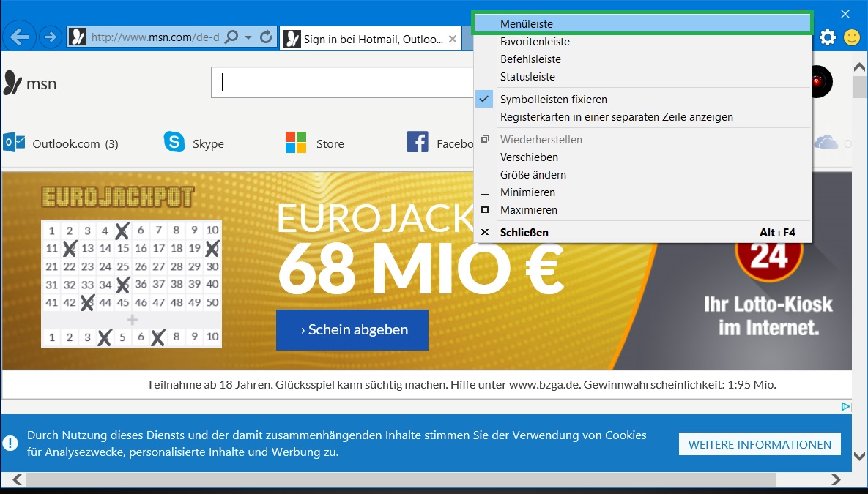Click the smiley feedback icon
Screen dimensions: 868x494
point(851,37)
